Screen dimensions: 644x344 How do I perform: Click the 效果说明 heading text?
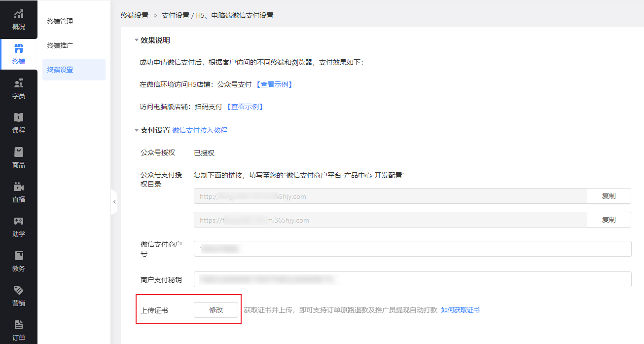[155, 40]
